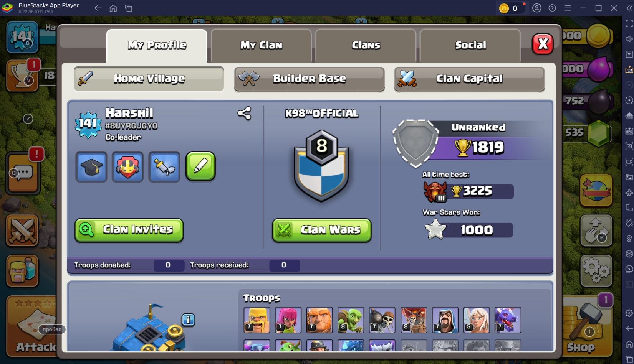Screen dimensions: 634x364
Task: Open the chat speech bubble icon
Action: (23, 173)
